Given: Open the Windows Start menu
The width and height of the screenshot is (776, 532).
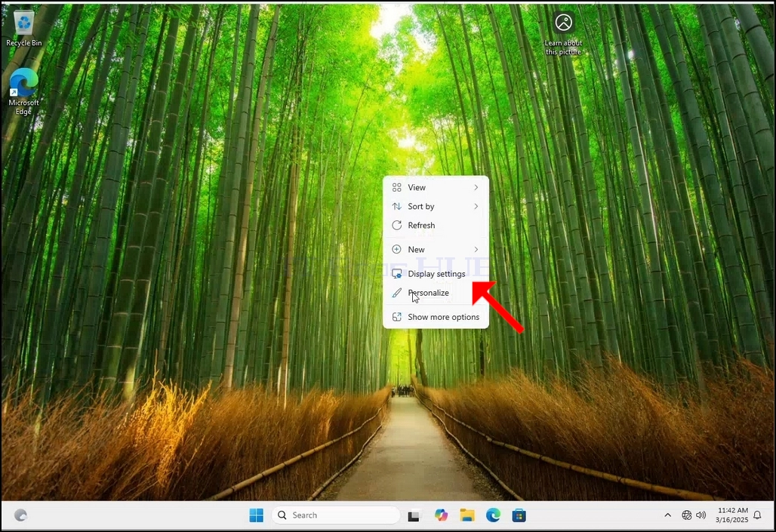Looking at the screenshot, I should [257, 515].
